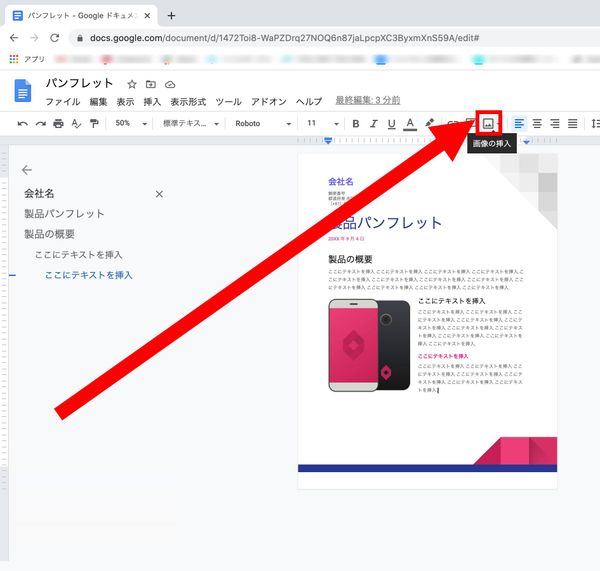Close the パンフレット browser tab
Viewport: 600px width, 571px height.
pyautogui.click(x=147, y=16)
